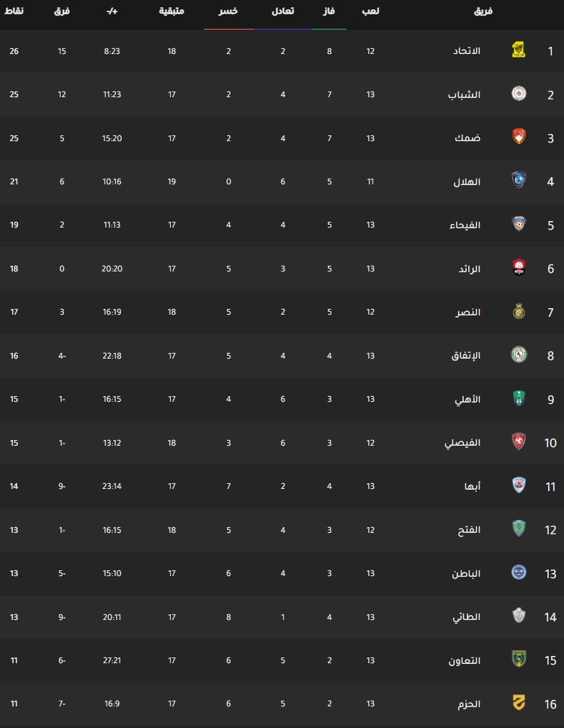Select the الباطن team row name

point(466,573)
